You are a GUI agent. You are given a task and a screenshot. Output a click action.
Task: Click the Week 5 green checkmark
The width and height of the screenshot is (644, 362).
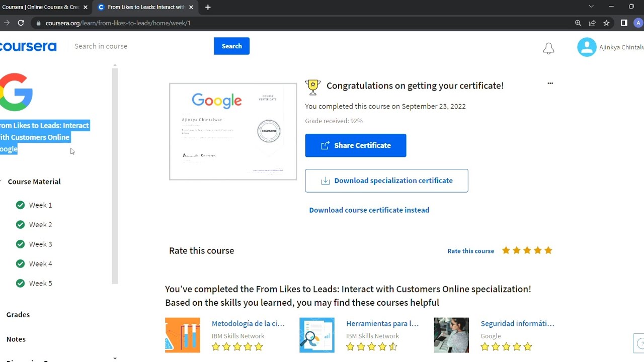20,283
